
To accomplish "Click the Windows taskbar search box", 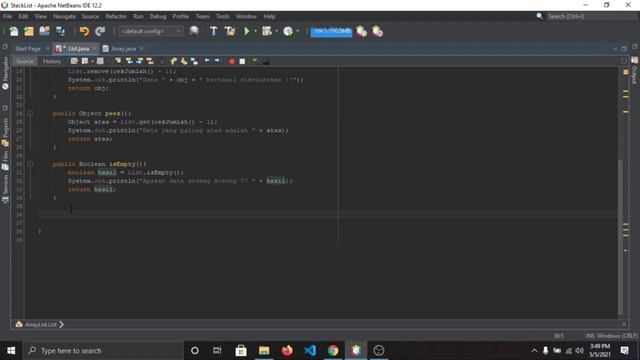I will [x=103, y=351].
